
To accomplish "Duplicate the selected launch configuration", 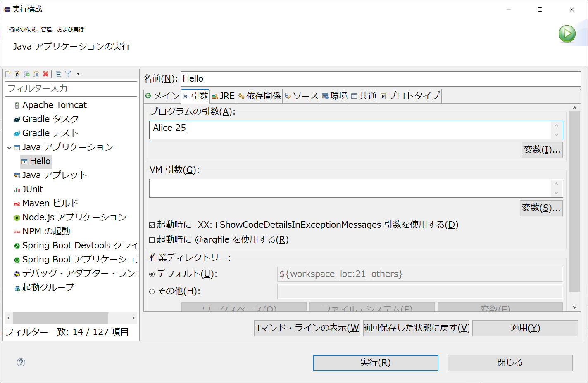I will coord(36,74).
